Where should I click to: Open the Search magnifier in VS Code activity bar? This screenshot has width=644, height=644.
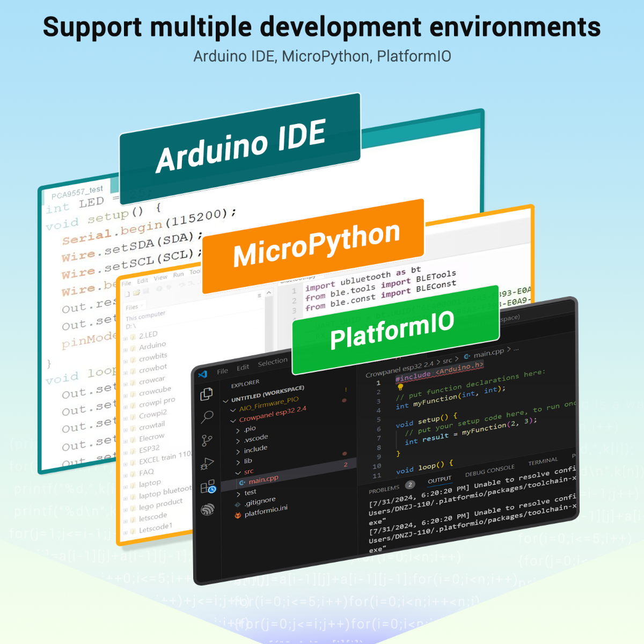point(207,417)
